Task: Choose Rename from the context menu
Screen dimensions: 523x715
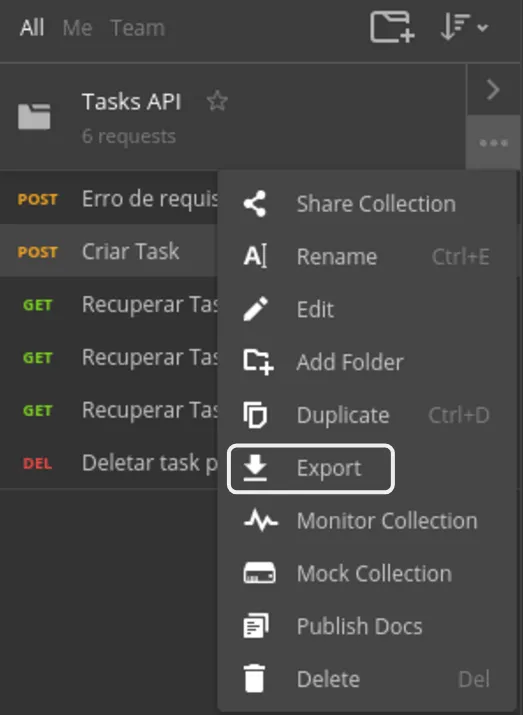Action: [367, 256]
